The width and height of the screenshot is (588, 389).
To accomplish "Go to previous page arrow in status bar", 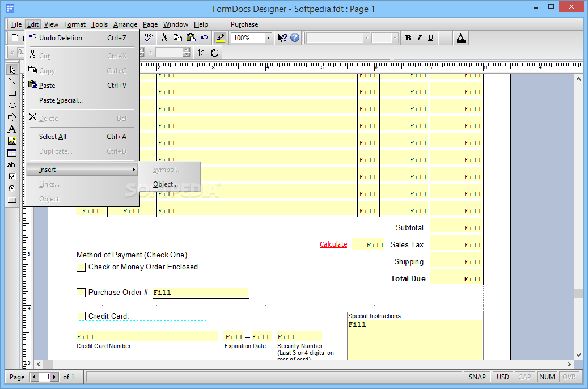I will 35,377.
